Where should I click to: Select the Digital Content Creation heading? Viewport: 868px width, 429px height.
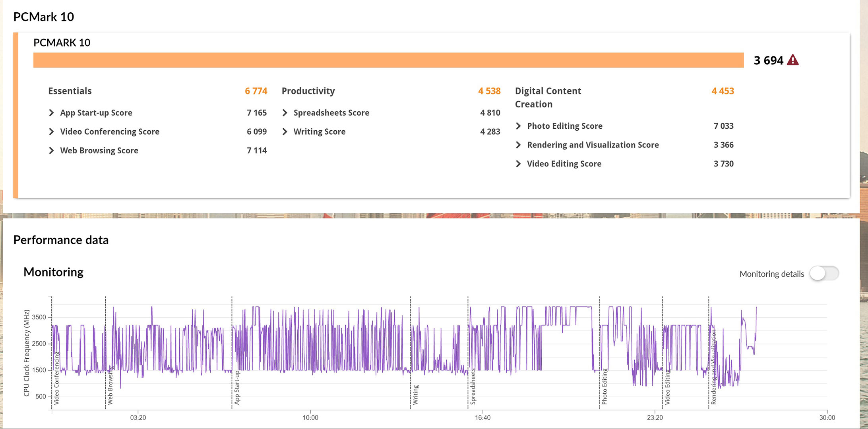click(x=548, y=97)
